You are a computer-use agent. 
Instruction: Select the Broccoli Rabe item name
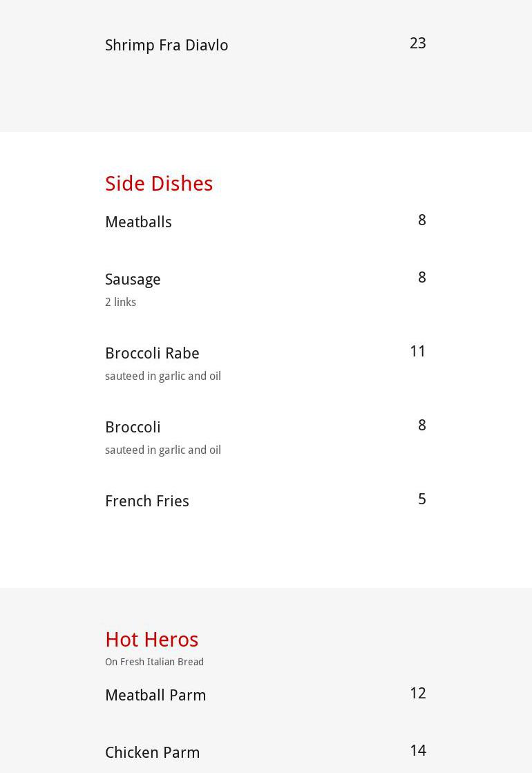coord(152,354)
